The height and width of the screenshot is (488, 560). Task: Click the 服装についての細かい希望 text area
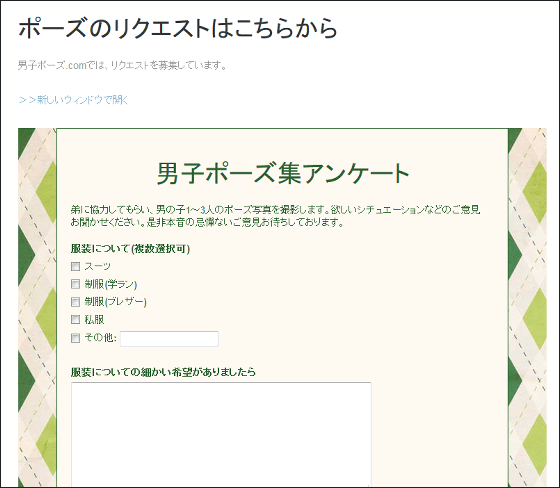tap(221, 434)
